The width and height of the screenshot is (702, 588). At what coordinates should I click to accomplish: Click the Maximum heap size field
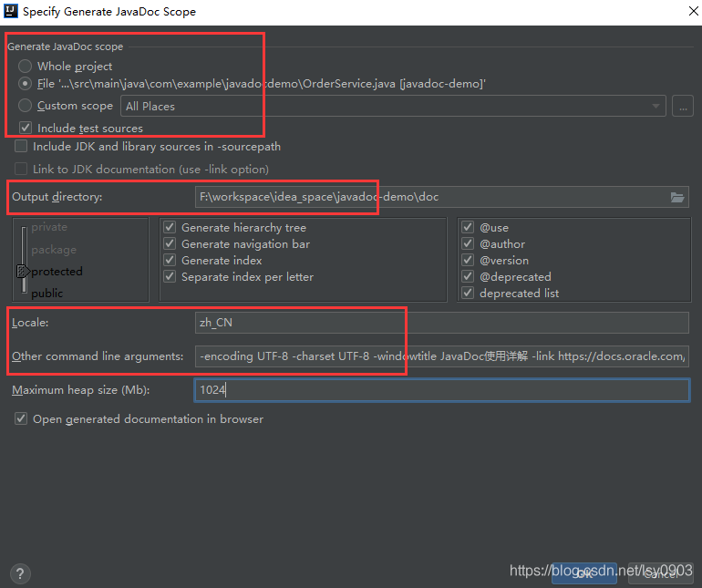(x=442, y=389)
